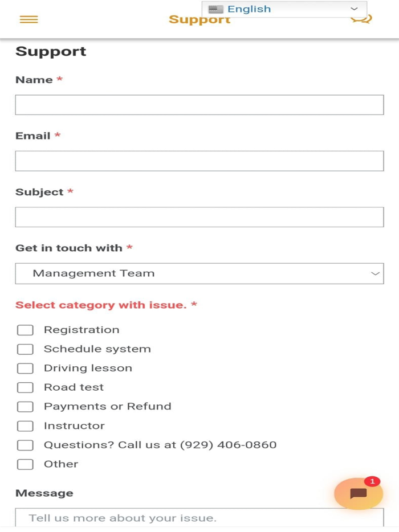Open the chat widget bubble

click(358, 494)
